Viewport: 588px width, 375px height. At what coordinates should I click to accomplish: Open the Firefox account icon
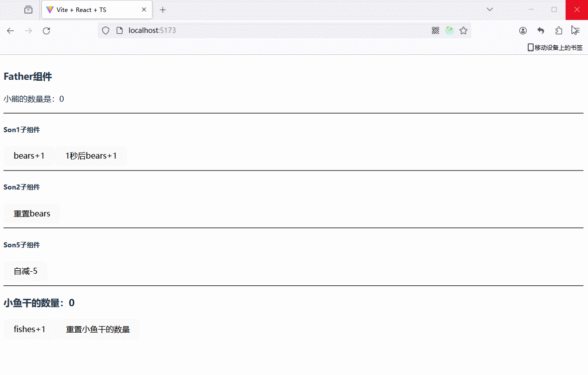523,30
